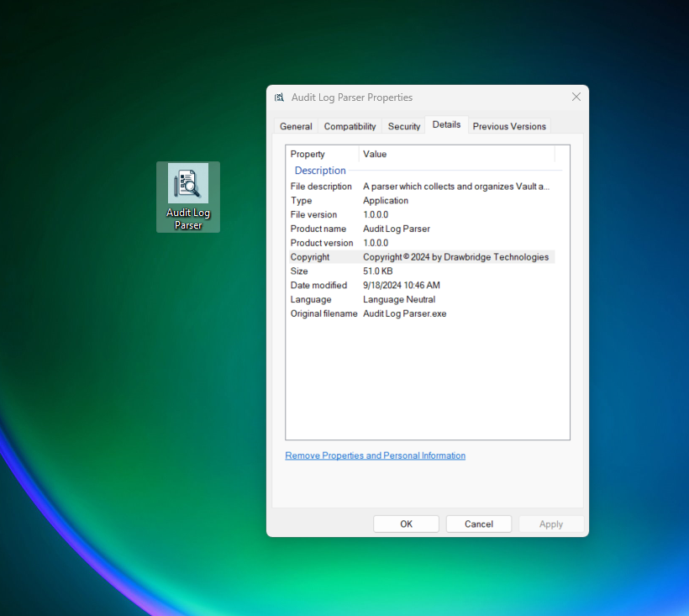Close the Audit Log Parser Properties dialog
The image size is (689, 616).
(x=576, y=97)
